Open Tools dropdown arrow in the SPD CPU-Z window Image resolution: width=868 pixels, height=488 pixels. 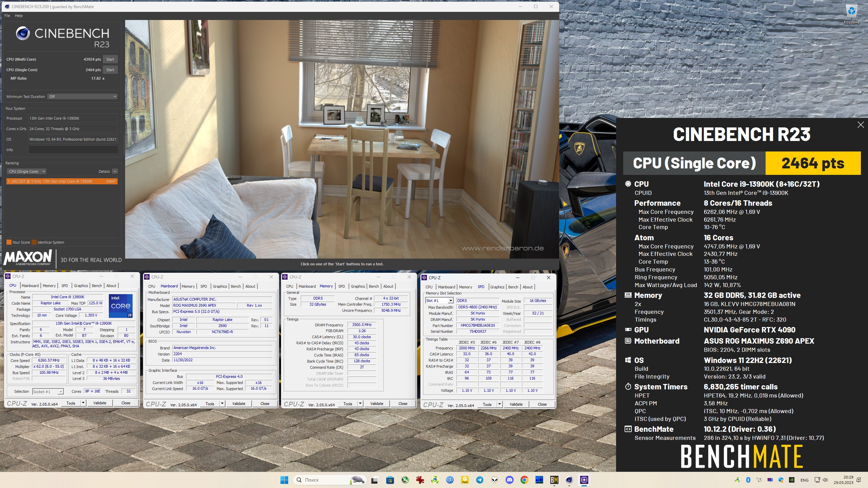(499, 404)
